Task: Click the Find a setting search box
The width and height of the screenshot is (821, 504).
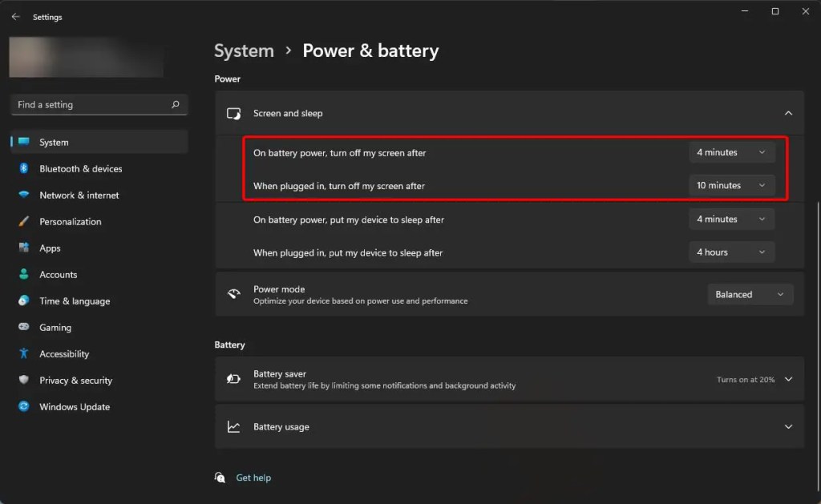Action: point(99,105)
